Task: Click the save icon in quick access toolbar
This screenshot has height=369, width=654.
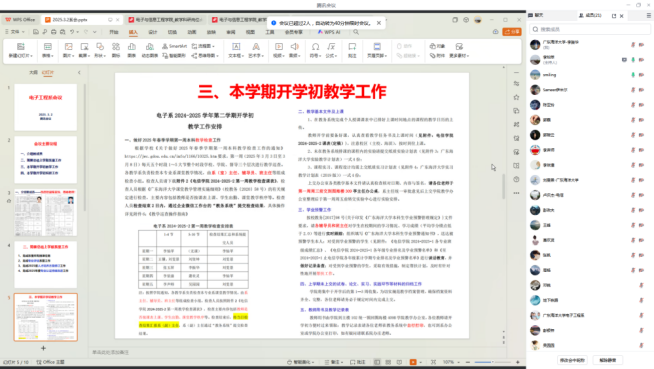Action: point(36,32)
